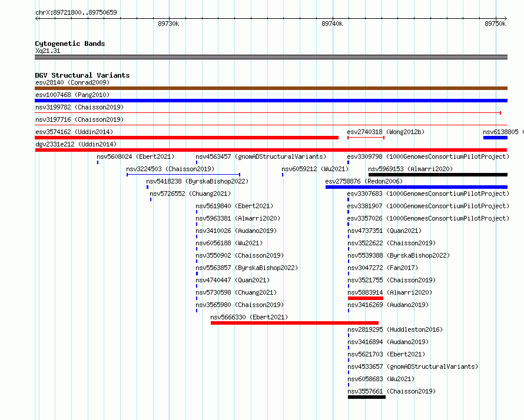Image resolution: width=524 pixels, height=420 pixels.
Task: Click the esv3574162 (Uddin2014) red bar
Action: (187, 138)
